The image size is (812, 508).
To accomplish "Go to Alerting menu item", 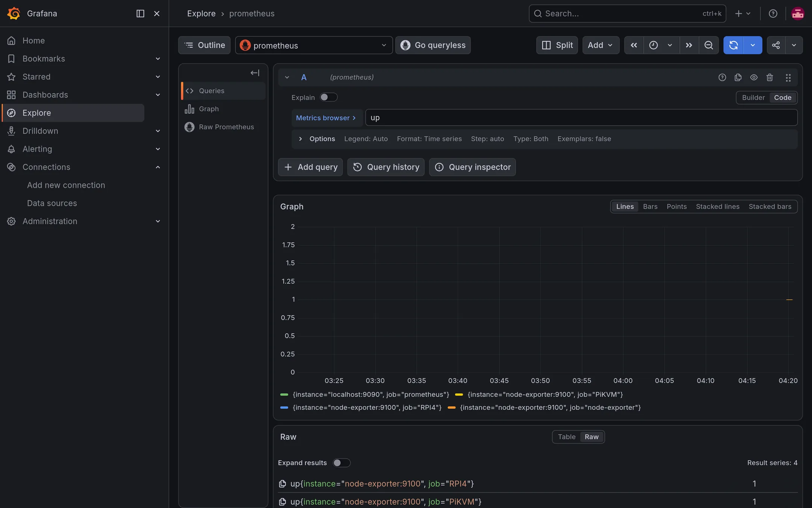I will pyautogui.click(x=37, y=149).
